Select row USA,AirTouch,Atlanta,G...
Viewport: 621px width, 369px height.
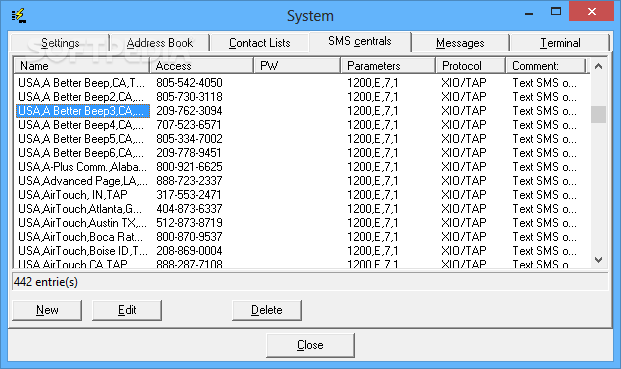303,209
